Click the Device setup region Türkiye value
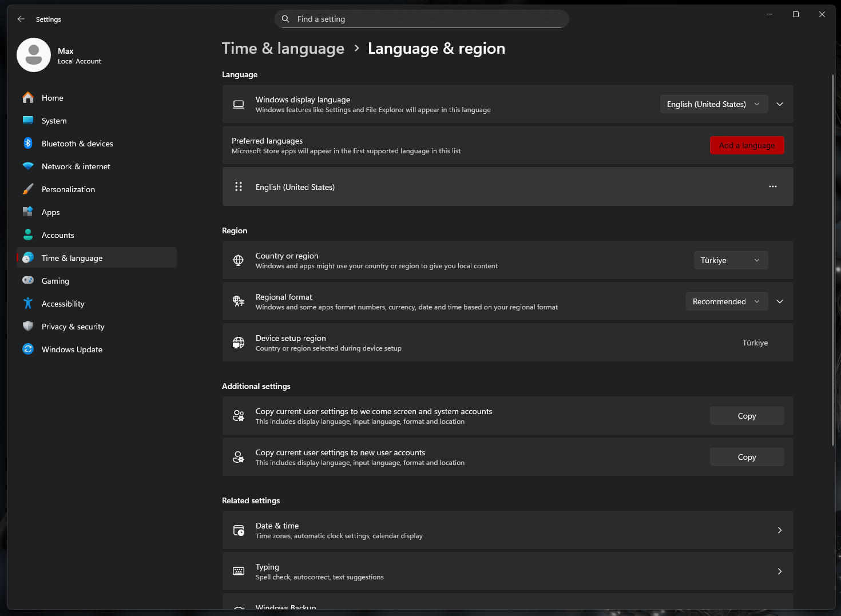 click(x=755, y=343)
